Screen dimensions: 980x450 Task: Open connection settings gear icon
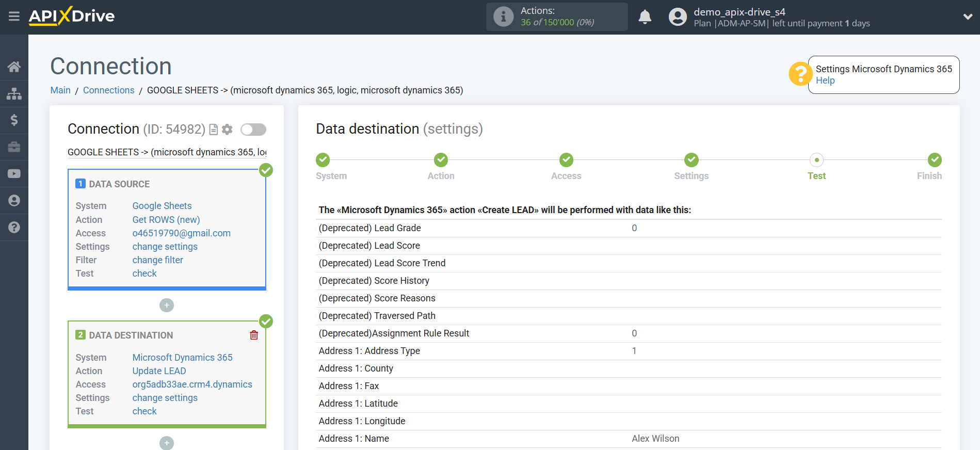[227, 130]
